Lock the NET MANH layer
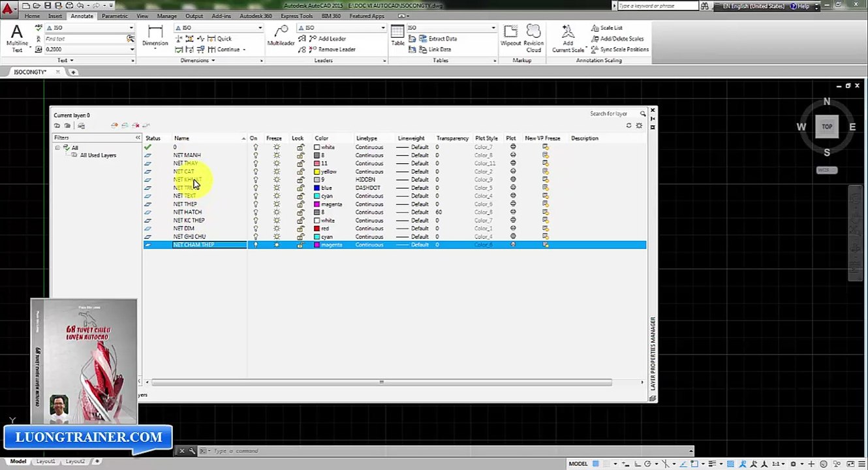Screen dimensions: 868x470 300,155
